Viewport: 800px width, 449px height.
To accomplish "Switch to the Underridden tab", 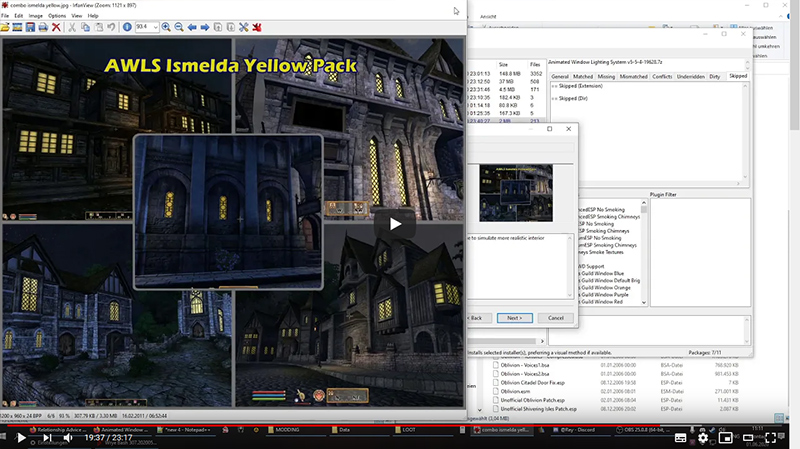I will click(x=690, y=77).
